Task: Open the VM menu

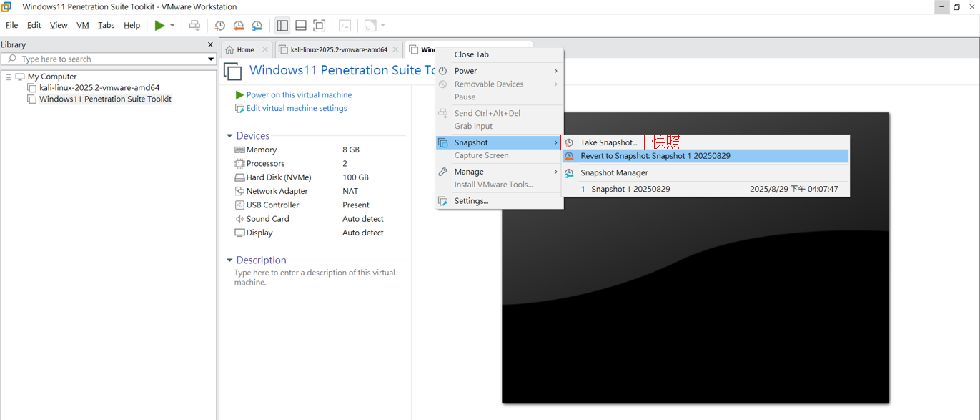Action: 83,25
